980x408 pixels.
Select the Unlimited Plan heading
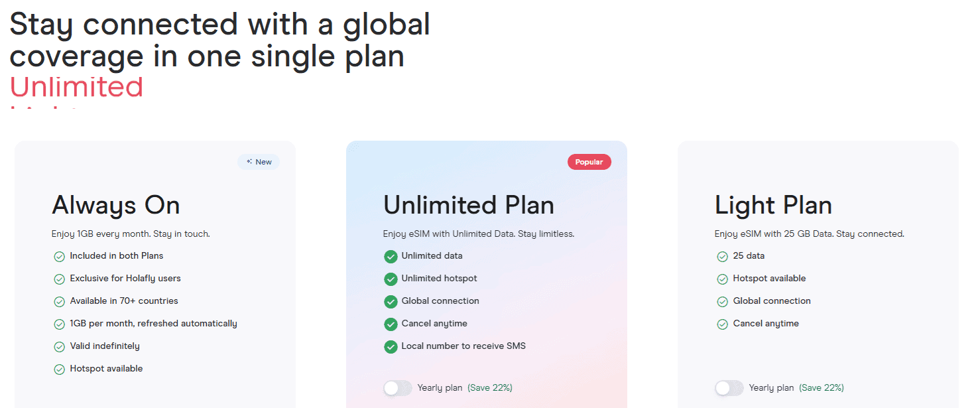tap(468, 205)
